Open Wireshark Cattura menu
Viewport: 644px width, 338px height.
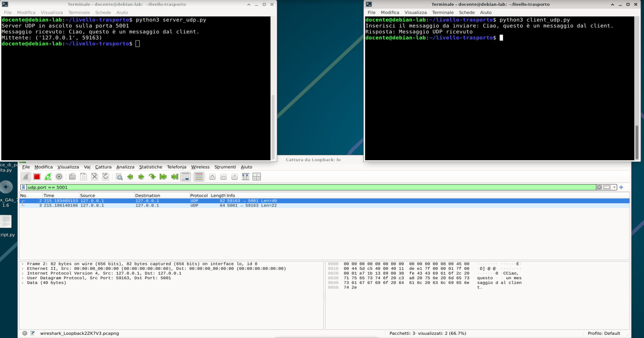103,167
